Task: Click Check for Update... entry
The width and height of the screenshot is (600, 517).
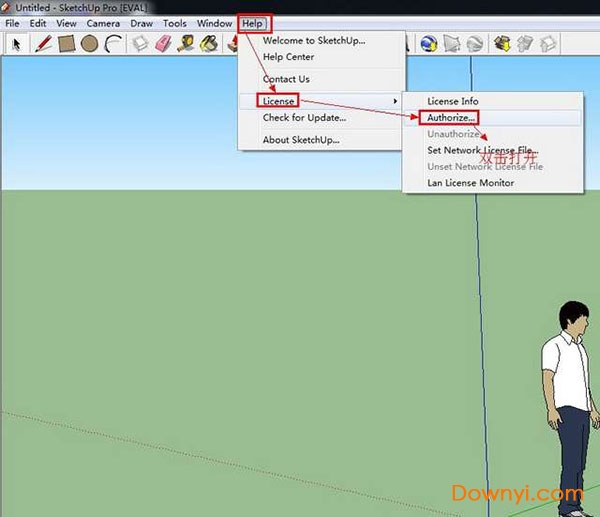Action: 304,118
